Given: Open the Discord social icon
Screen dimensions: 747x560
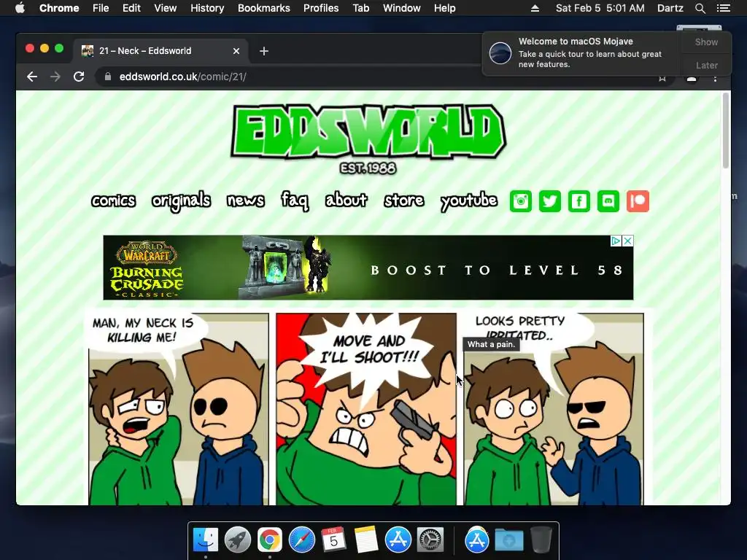Looking at the screenshot, I should 608,201.
